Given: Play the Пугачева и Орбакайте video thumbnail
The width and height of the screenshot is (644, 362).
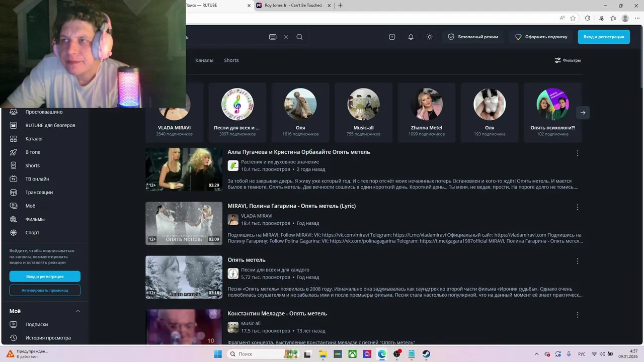Looking at the screenshot, I should pos(184,169).
